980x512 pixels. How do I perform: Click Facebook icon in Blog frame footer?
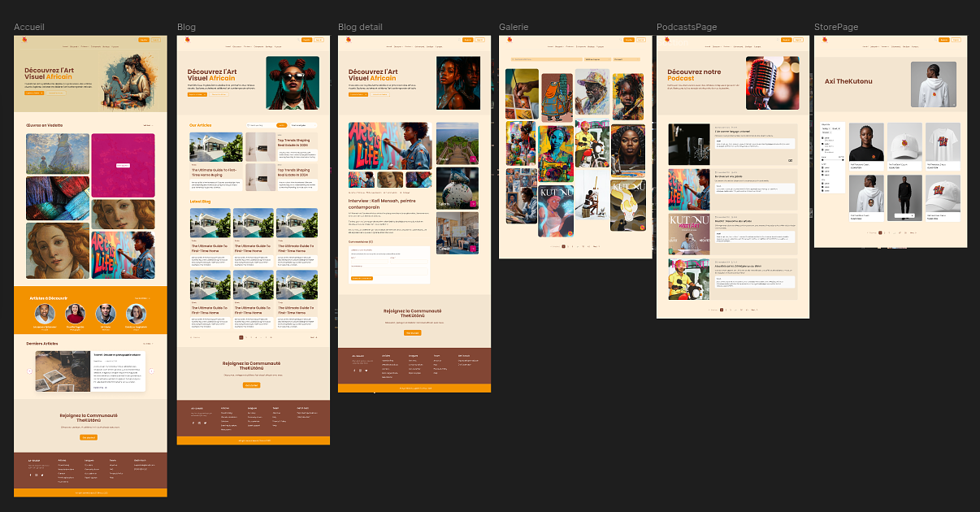[193, 423]
